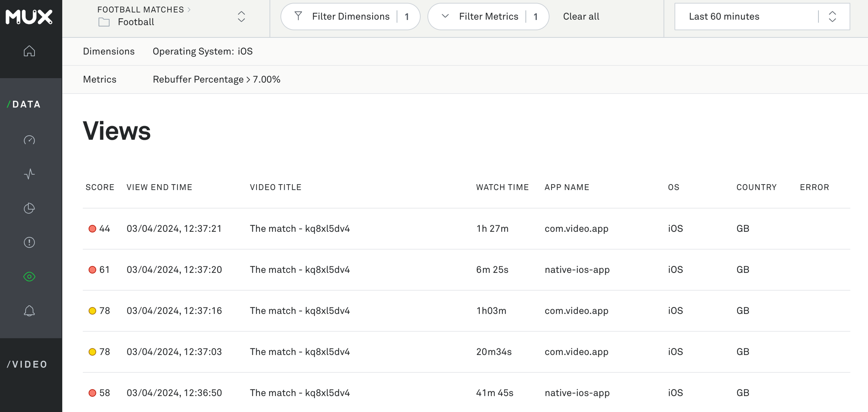Click the Rebuffer Percentage > 7.00% filter
Viewport: 868px width, 412px height.
pos(216,79)
